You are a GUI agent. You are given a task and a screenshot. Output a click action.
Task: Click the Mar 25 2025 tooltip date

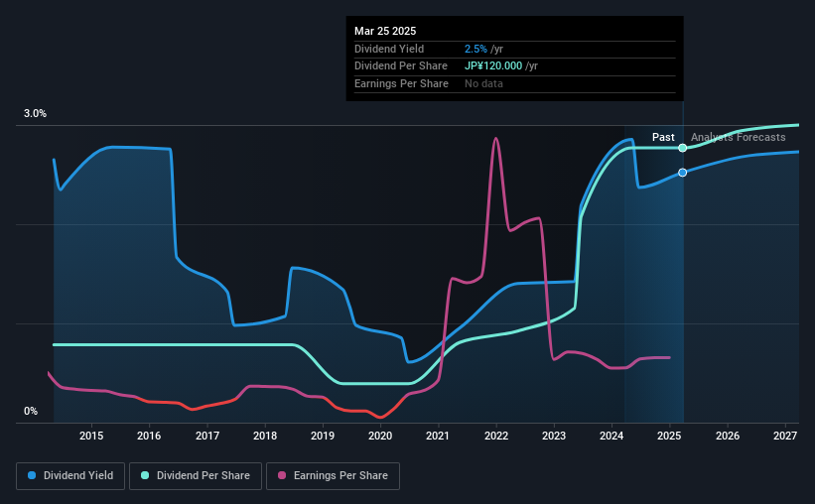coord(385,31)
